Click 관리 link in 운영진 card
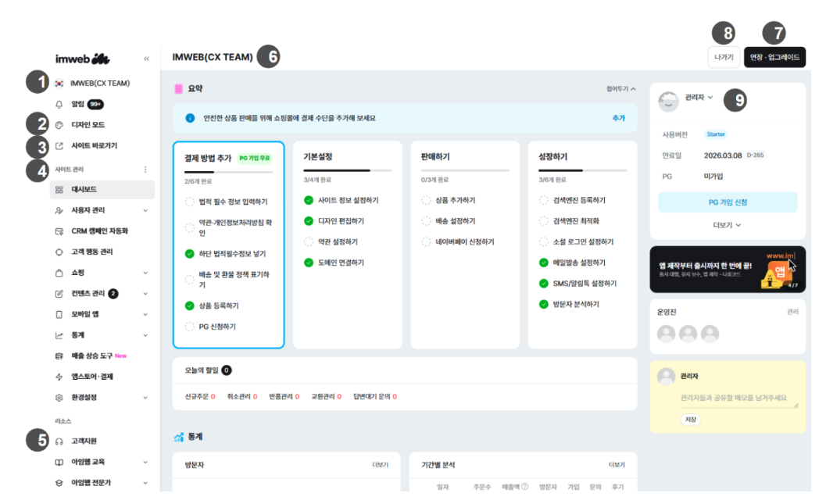 pyautogui.click(x=792, y=312)
